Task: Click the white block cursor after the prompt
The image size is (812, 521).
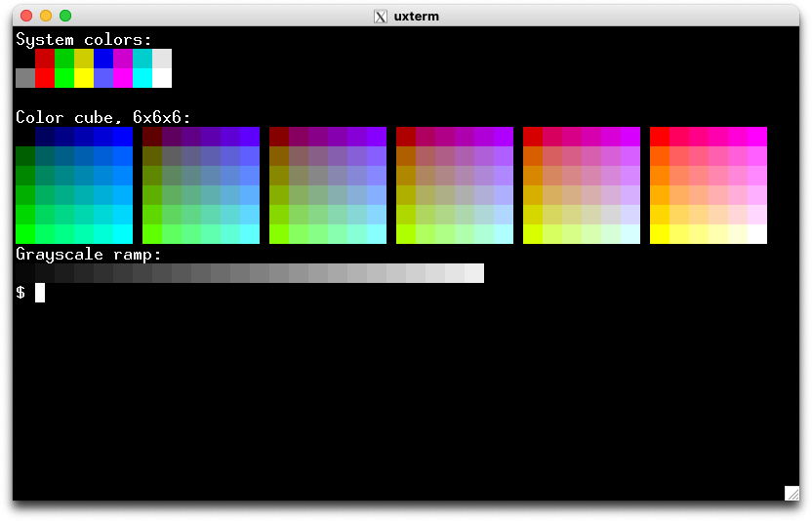Action: tap(40, 293)
